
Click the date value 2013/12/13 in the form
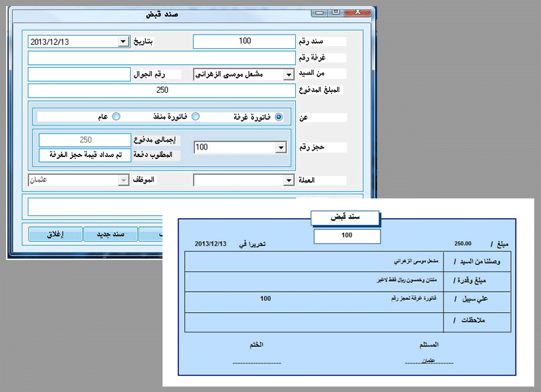[x=49, y=42]
